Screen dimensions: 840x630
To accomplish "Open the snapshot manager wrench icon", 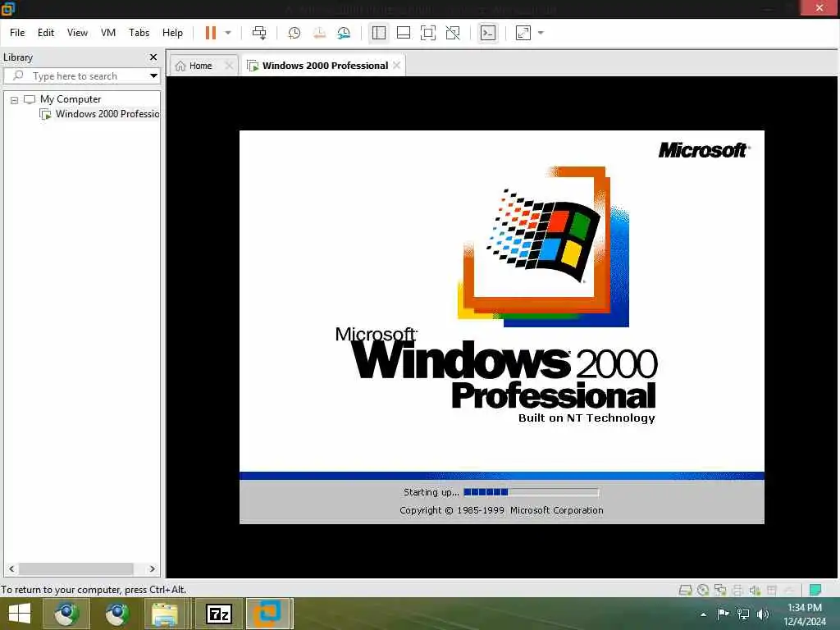I will [x=344, y=33].
